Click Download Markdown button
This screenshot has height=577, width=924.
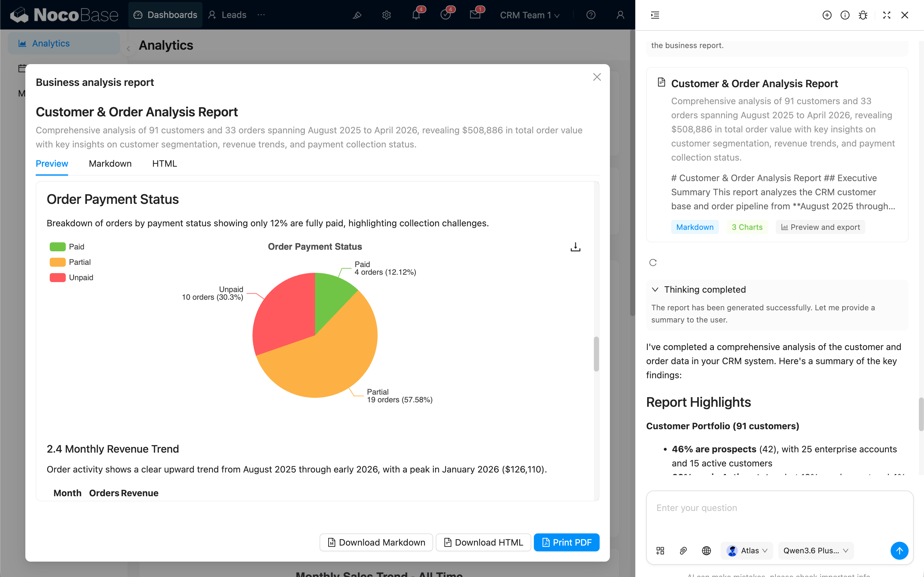(x=376, y=542)
